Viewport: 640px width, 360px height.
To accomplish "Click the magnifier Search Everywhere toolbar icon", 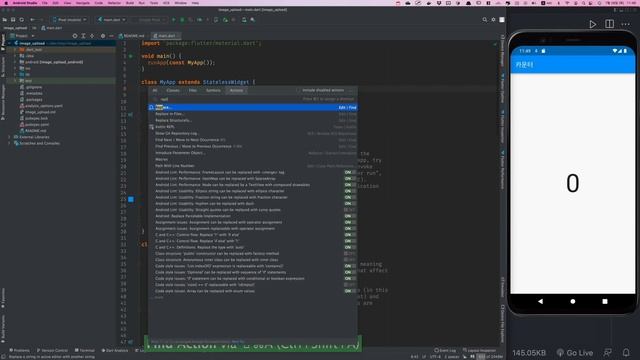I will click(x=484, y=20).
